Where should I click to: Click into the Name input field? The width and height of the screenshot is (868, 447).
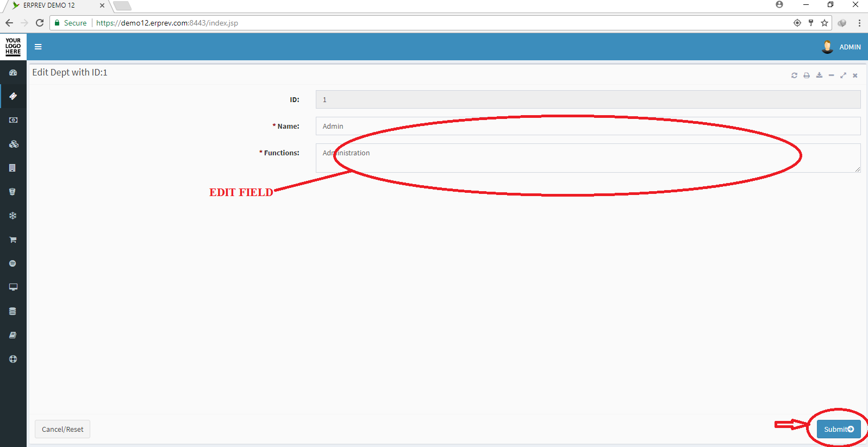point(588,126)
